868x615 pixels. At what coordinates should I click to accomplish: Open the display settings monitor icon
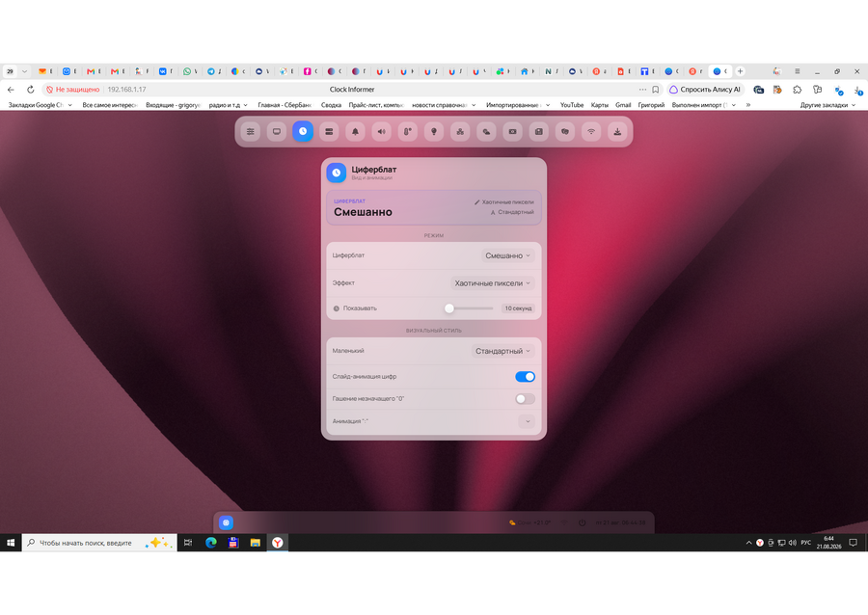click(x=277, y=132)
